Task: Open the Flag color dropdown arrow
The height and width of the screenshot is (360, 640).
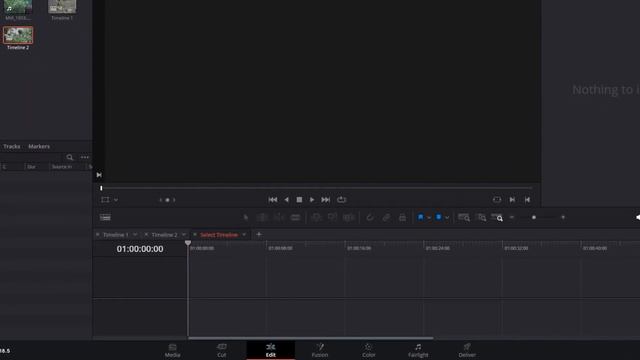Action: pyautogui.click(x=429, y=218)
